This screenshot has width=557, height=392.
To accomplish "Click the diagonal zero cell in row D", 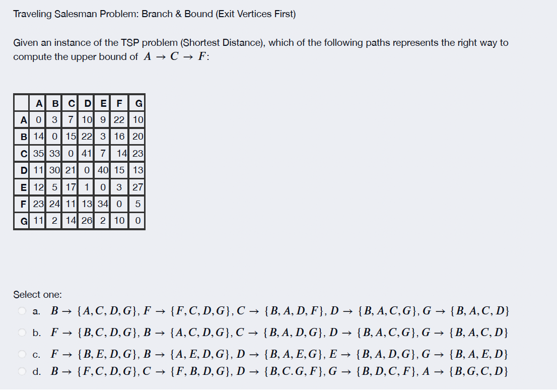I will click(x=87, y=170).
